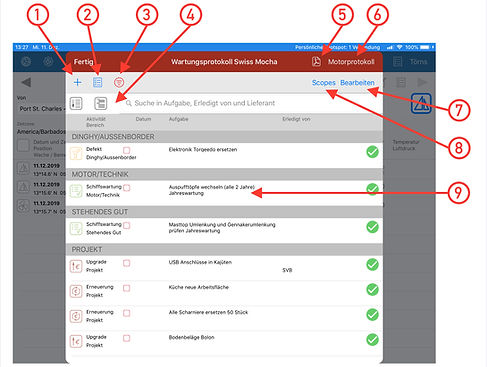The height and width of the screenshot is (367, 487).
Task: Tick checkbox for Elektronik Torqeedo ersetzen
Action: 126,150
